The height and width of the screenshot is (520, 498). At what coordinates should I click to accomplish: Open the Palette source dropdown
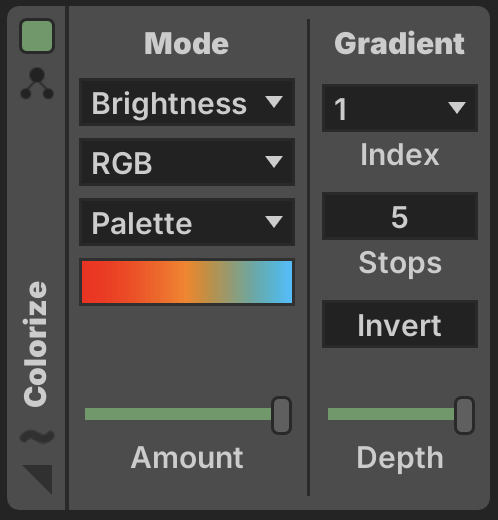click(187, 222)
